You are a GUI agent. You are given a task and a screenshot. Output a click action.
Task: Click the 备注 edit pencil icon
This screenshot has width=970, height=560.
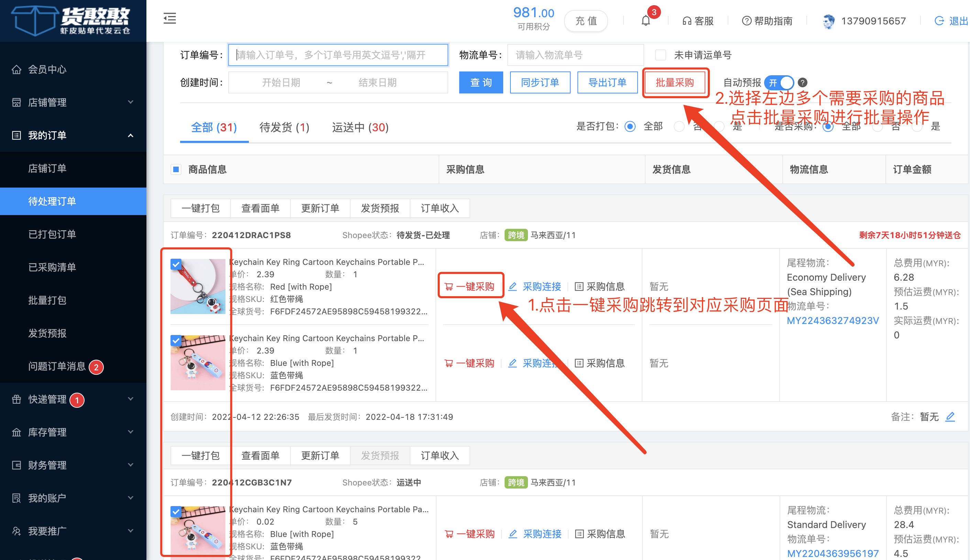(x=950, y=416)
